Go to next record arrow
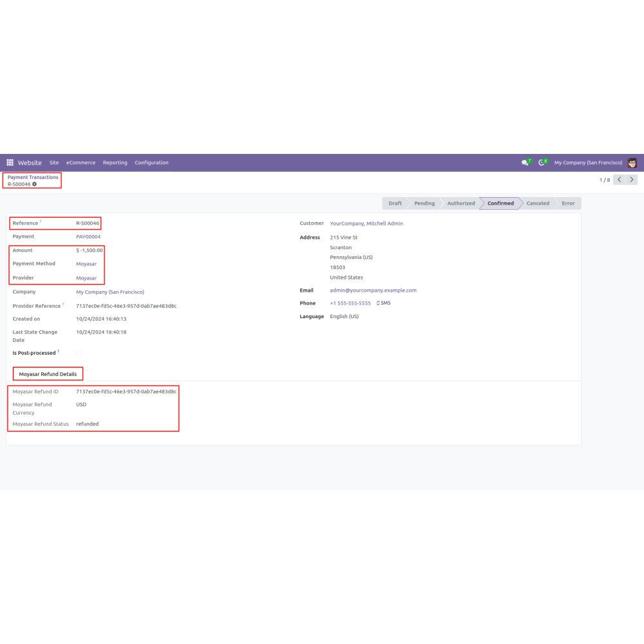 coord(632,180)
